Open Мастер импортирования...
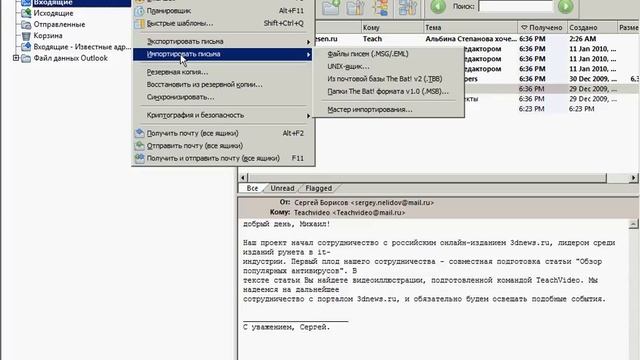This screenshot has height=360, width=640. pos(389,109)
